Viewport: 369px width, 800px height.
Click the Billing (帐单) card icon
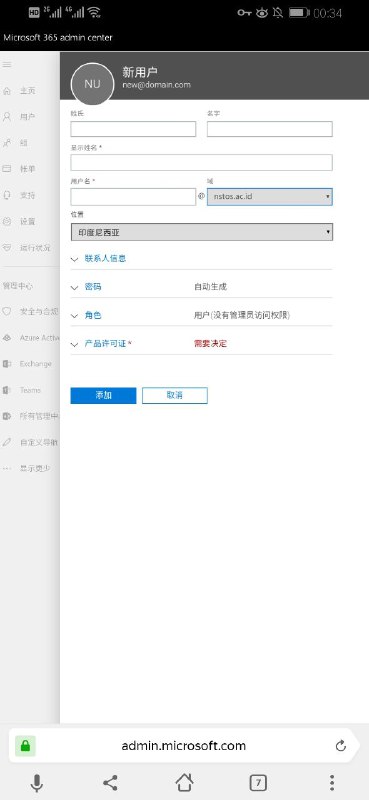(7, 169)
